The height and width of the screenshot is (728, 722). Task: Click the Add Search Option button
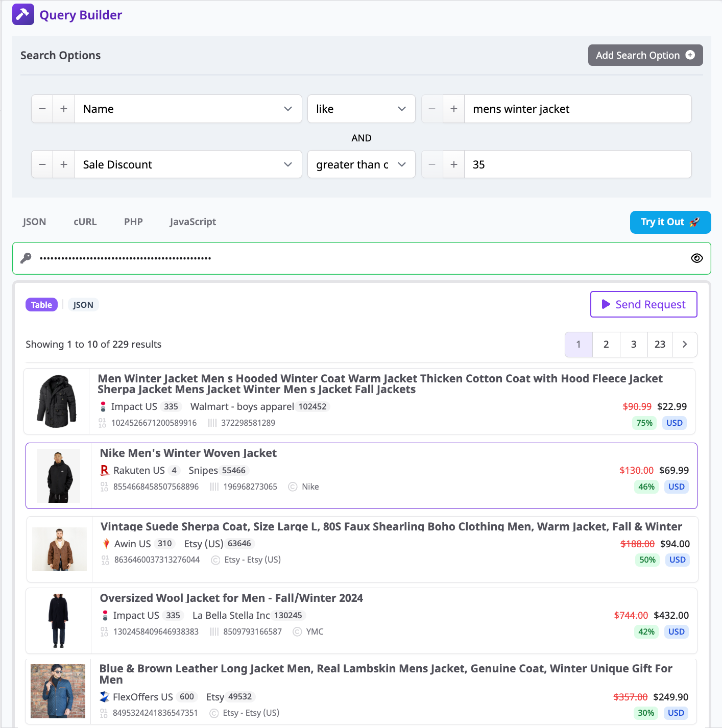point(645,55)
